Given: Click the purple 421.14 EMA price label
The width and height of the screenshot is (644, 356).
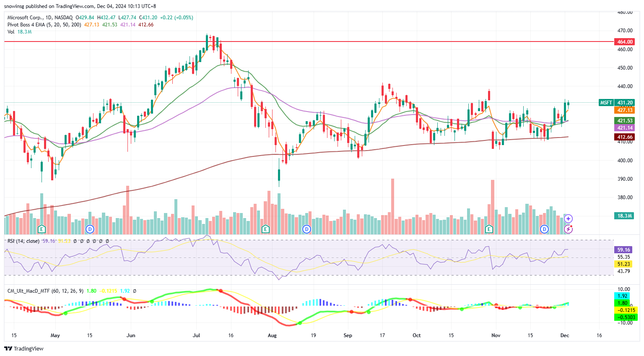Looking at the screenshot, I should coord(625,128).
